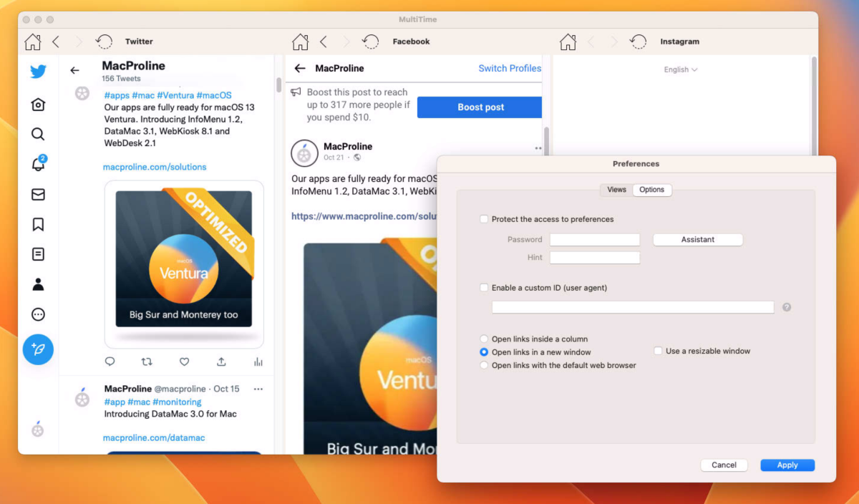Click the Hint input field
The height and width of the screenshot is (504, 859).
pyautogui.click(x=595, y=258)
